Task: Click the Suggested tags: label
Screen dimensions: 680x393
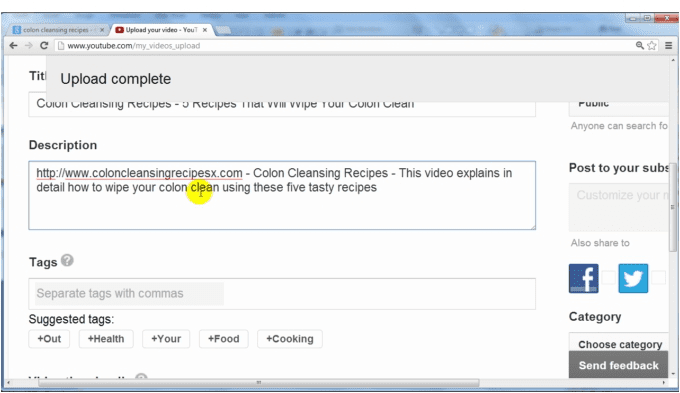Action: (71, 319)
